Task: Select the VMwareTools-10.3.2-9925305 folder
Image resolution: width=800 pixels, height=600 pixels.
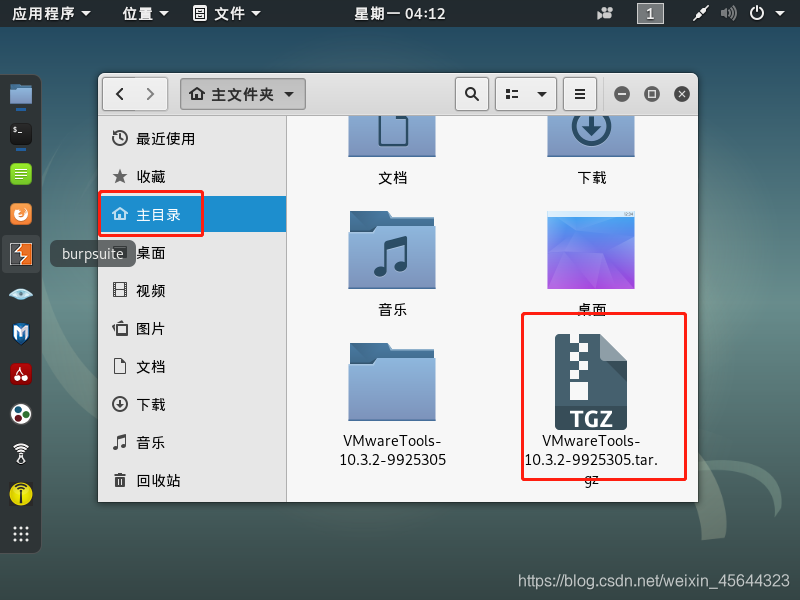Action: point(392,406)
